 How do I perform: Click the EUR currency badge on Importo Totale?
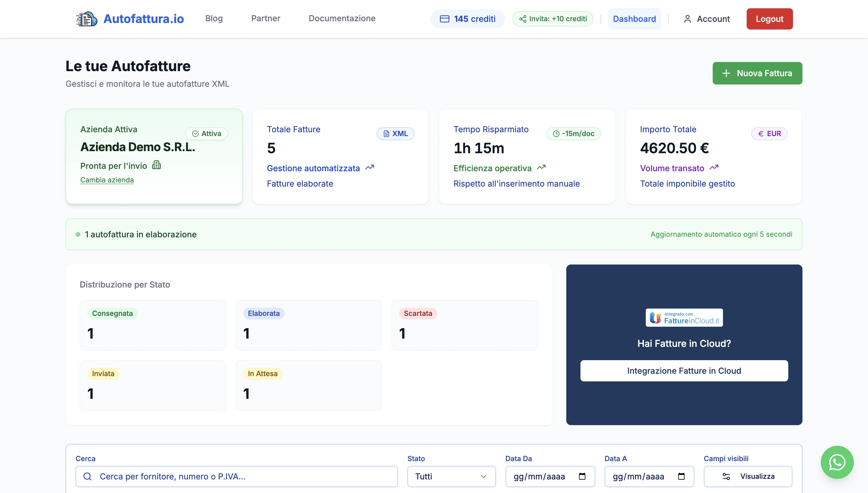pyautogui.click(x=769, y=133)
